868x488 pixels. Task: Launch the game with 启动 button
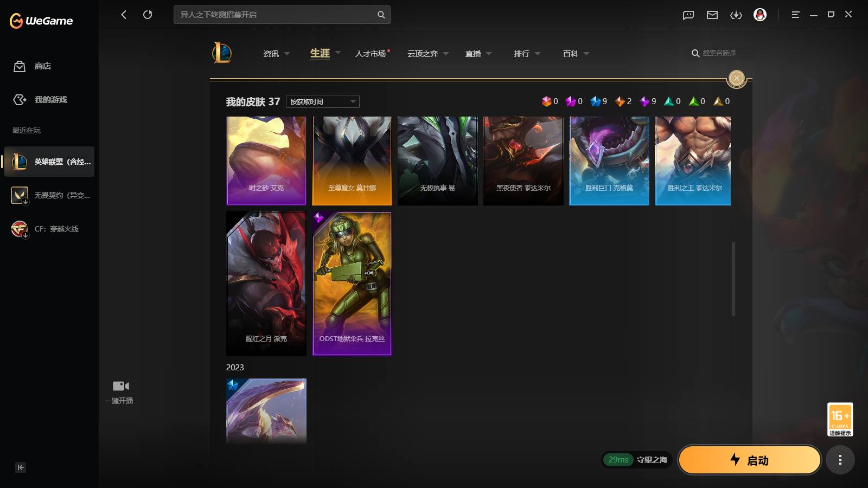click(749, 460)
